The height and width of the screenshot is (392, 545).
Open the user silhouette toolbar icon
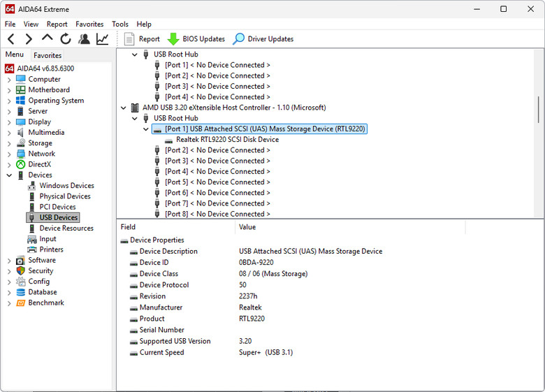click(x=84, y=39)
